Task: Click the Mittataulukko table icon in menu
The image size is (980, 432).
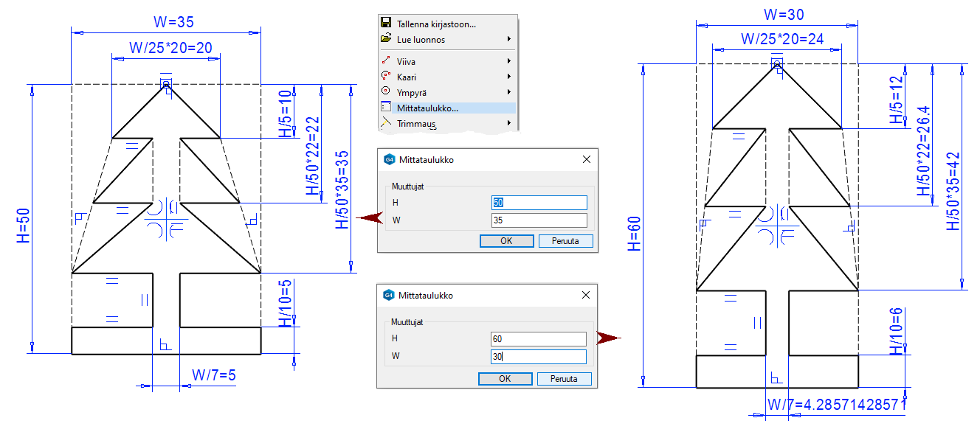Action: [385, 108]
